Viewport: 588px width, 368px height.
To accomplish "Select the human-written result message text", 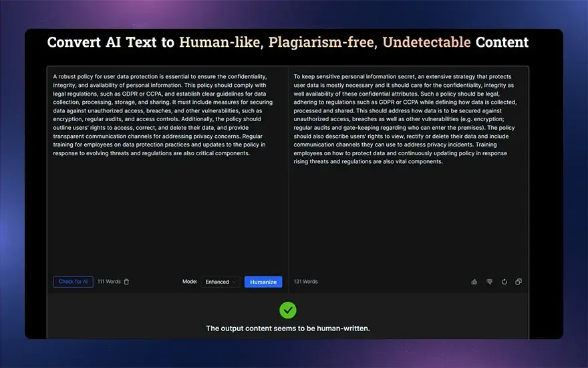I will point(288,329).
